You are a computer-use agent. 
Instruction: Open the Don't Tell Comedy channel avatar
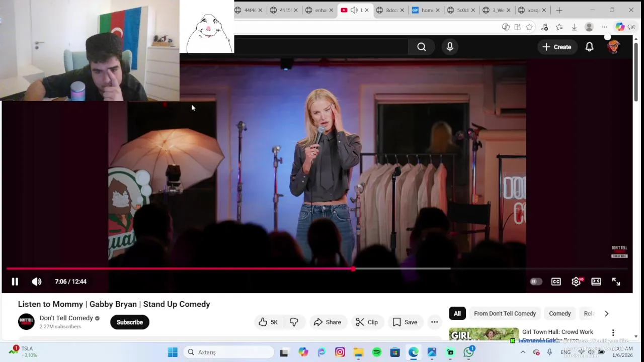[26, 322]
